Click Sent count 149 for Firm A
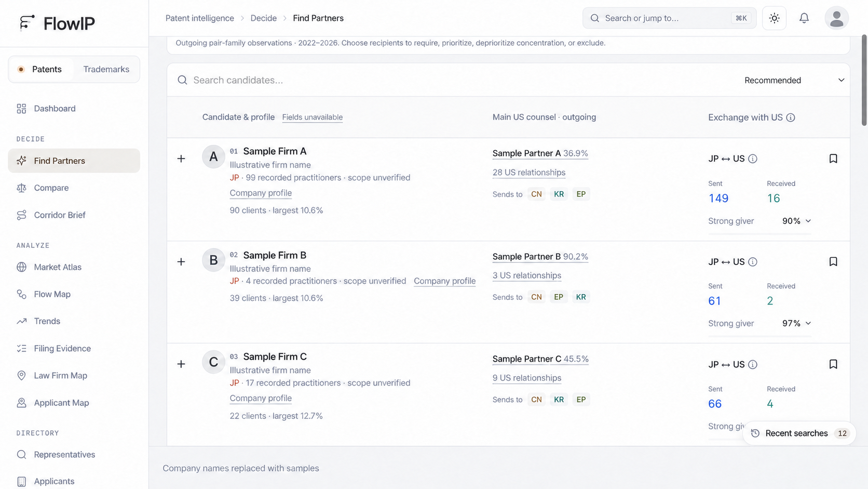This screenshot has height=489, width=868. tap(718, 198)
